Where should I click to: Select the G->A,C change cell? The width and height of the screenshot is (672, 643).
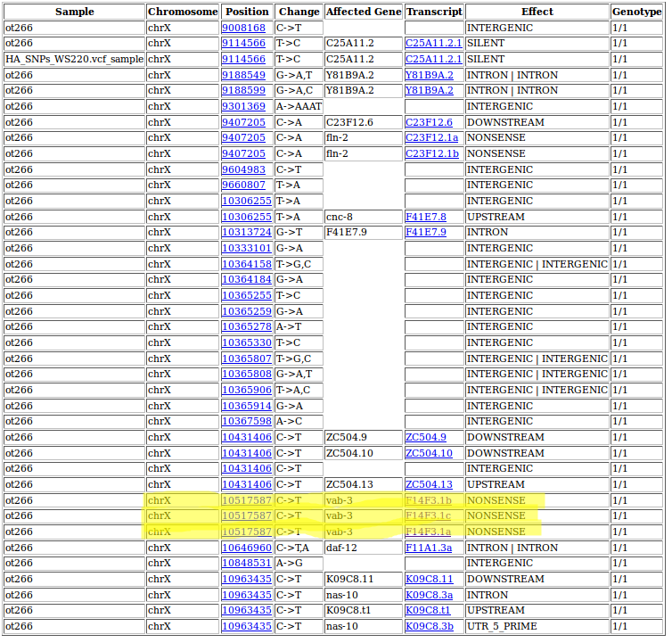(299, 90)
